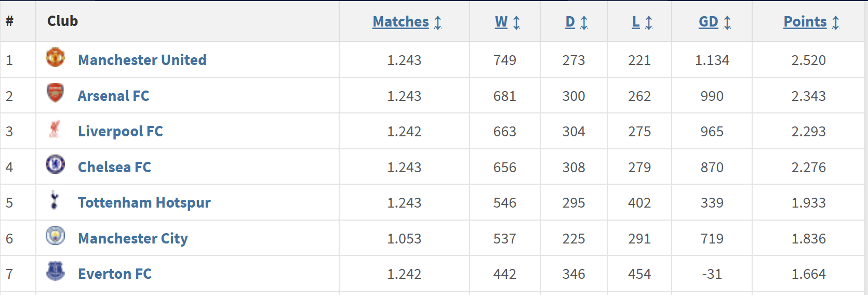Click the Tottenham Hotspur crest icon
Screen dimensions: 868x295
point(55,200)
